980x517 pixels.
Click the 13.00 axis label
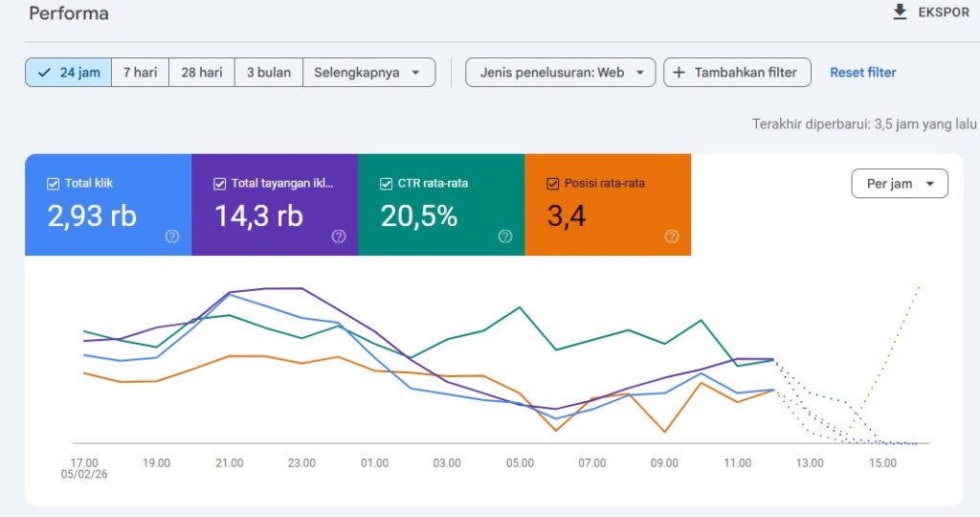tap(810, 463)
